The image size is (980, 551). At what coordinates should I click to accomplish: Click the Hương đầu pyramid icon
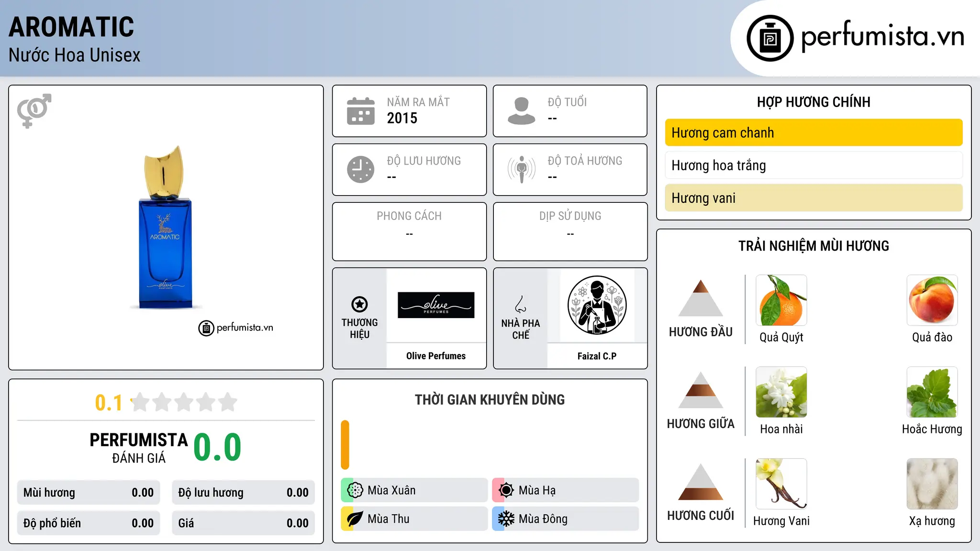(701, 298)
